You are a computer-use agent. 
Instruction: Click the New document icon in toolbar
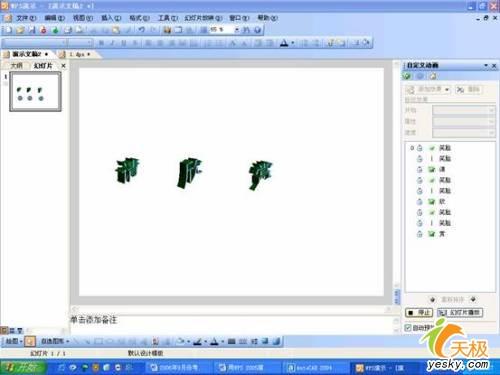tap(8, 30)
